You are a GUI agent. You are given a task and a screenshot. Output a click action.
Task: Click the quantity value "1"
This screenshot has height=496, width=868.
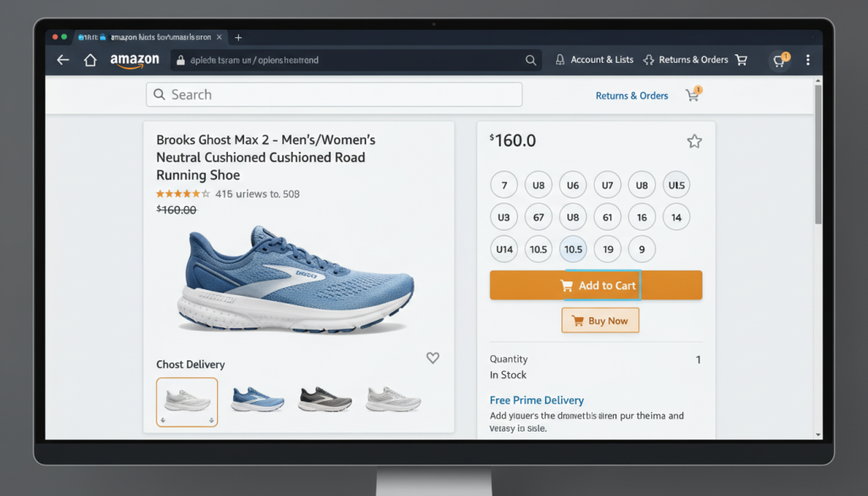(698, 359)
